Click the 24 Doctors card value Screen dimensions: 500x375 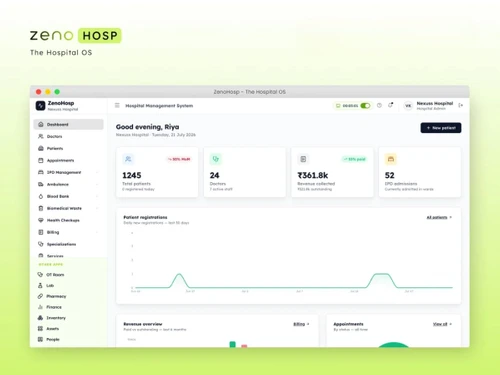click(214, 175)
